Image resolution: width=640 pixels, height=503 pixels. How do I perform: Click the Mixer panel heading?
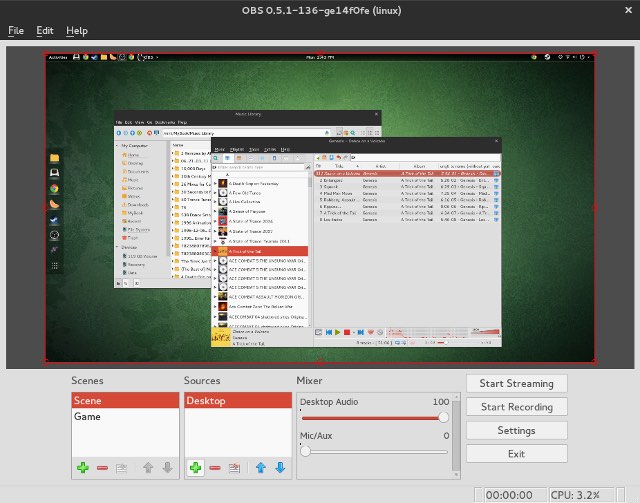pos(309,381)
